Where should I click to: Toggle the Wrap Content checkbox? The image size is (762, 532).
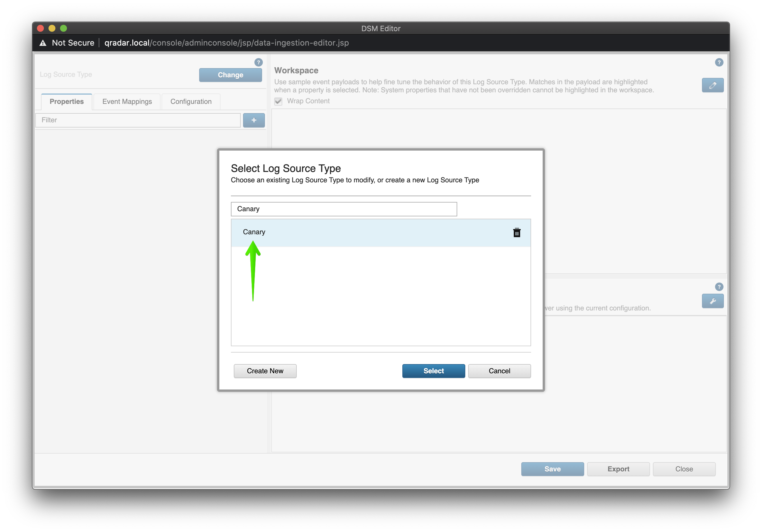278,101
